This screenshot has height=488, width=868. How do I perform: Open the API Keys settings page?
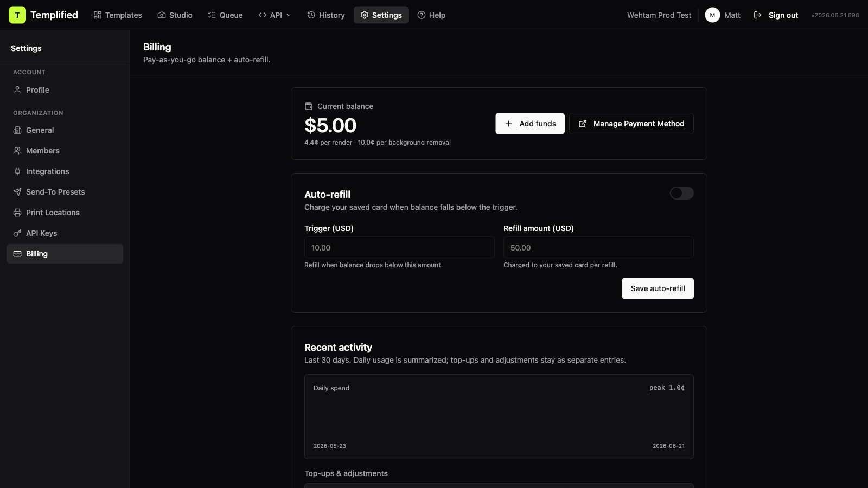(65, 233)
